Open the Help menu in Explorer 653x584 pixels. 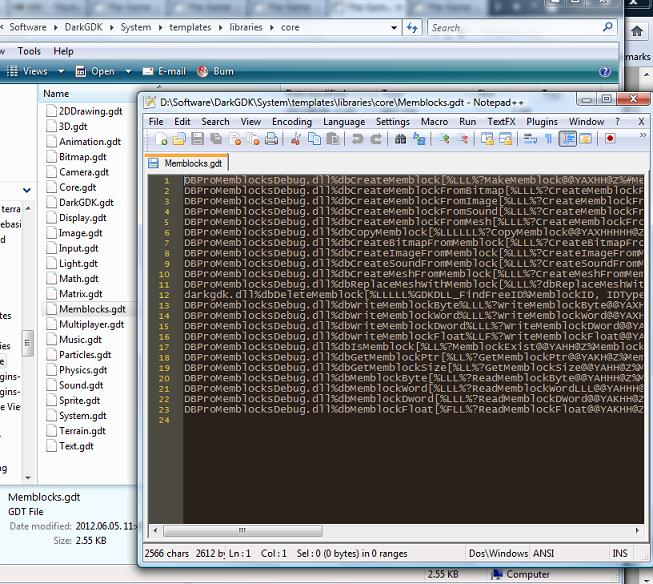63,51
